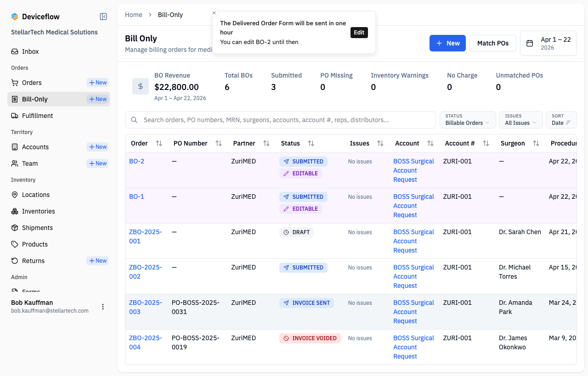Go to Home breadcrumb
This screenshot has height=376, width=588.
click(x=134, y=15)
